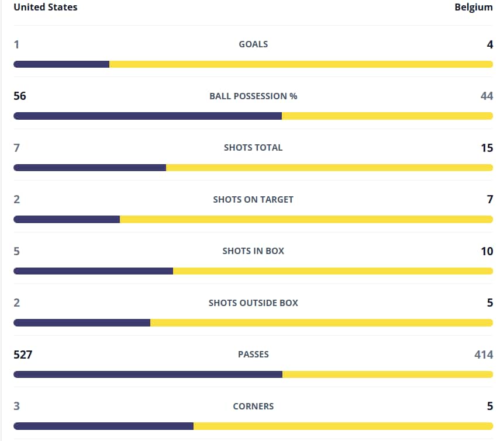The image size is (504, 441).
Task: Click the United States team name
Action: [x=46, y=7]
